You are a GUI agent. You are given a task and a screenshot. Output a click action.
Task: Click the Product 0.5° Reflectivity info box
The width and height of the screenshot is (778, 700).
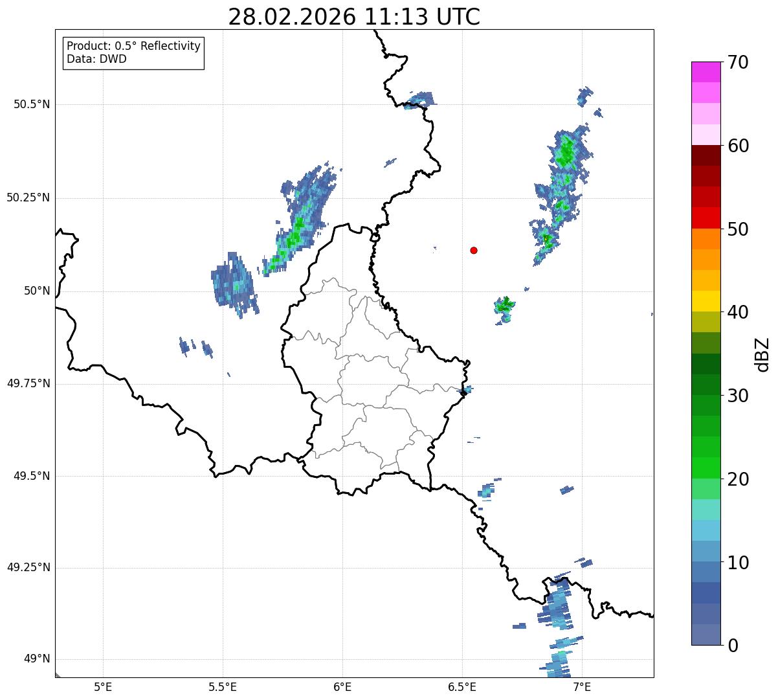pyautogui.click(x=133, y=53)
